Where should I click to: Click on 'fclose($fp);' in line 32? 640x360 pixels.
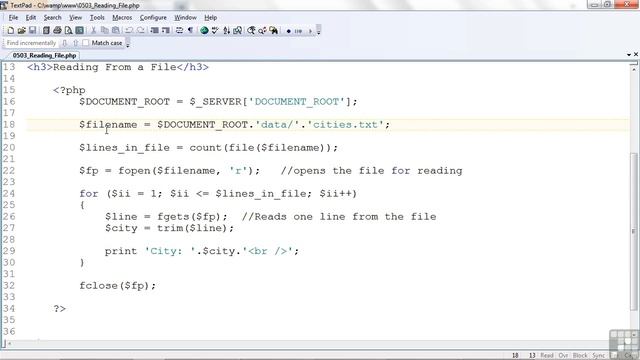pos(118,286)
